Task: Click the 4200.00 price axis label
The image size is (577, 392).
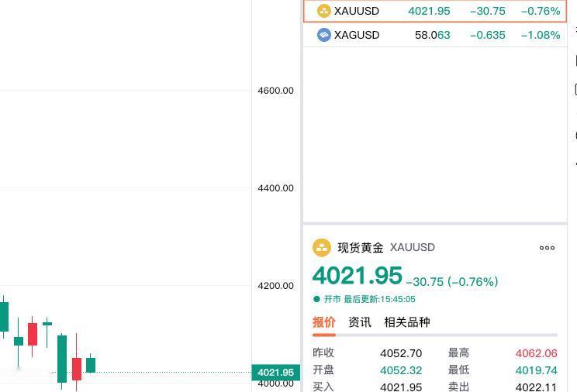Action: click(276, 286)
